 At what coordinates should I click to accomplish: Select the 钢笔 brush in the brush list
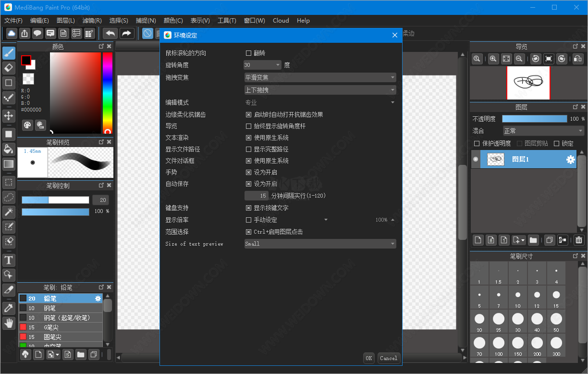pyautogui.click(x=58, y=308)
